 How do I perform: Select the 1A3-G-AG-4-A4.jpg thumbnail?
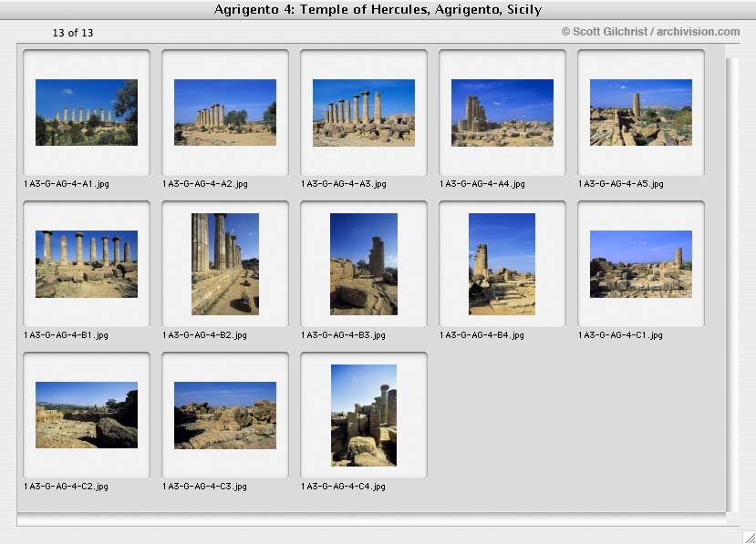click(x=502, y=113)
